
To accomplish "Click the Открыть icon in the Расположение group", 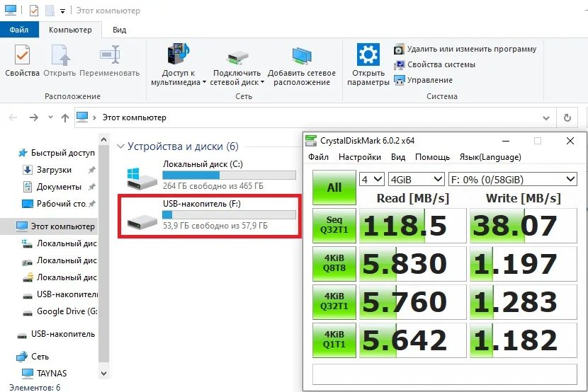I will (60, 54).
